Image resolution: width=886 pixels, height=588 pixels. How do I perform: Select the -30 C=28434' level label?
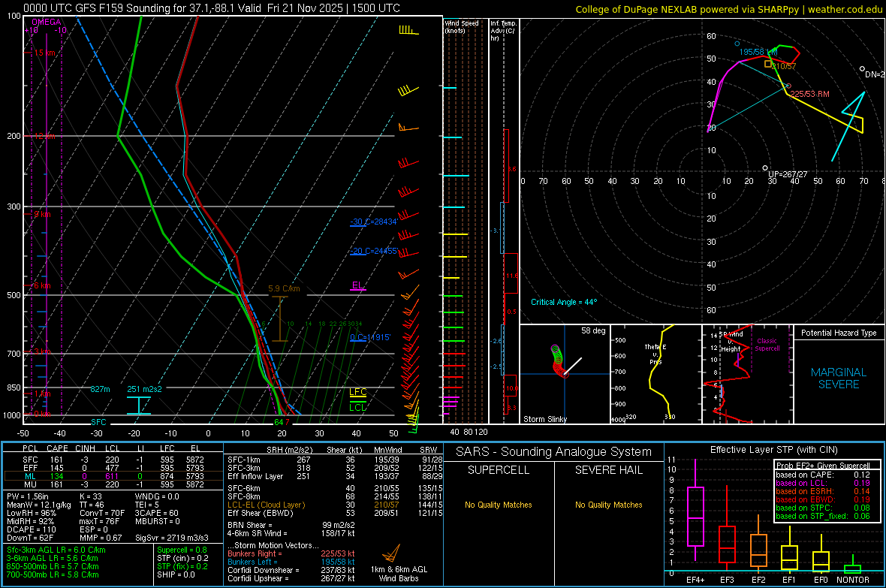373,222
